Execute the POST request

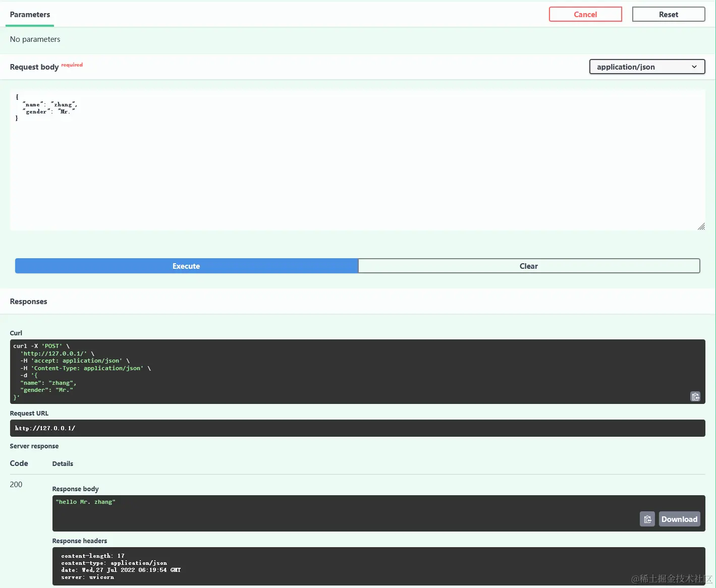(186, 266)
